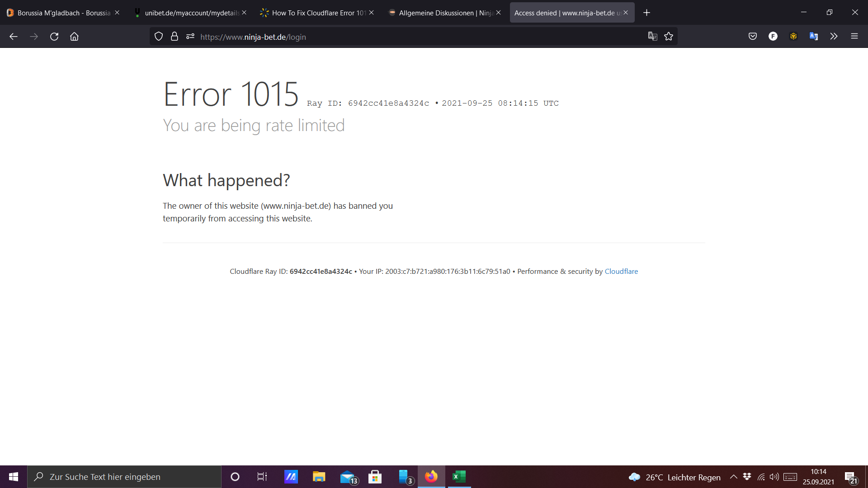Open Wi-Fi network settings tray icon
Viewport: 868px width, 488px height.
761,477
